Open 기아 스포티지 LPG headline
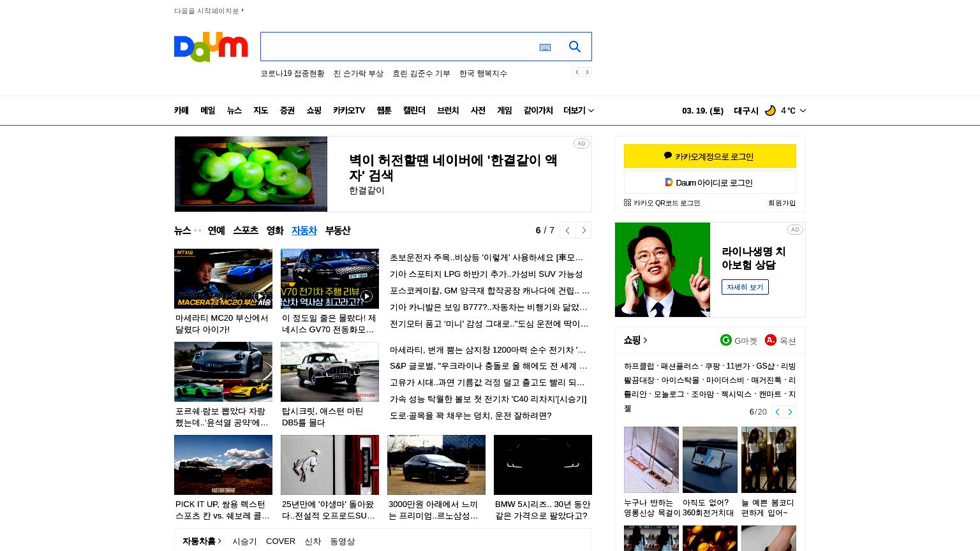The image size is (980, 551). click(486, 274)
